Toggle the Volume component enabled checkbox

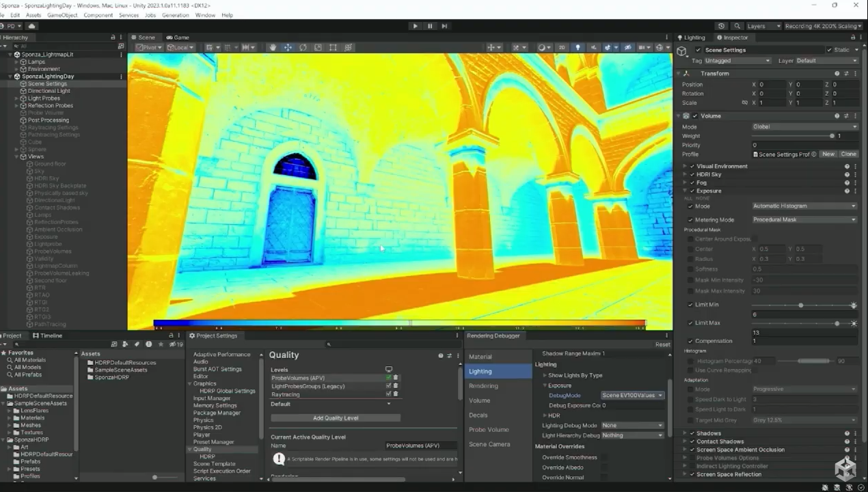tap(695, 115)
